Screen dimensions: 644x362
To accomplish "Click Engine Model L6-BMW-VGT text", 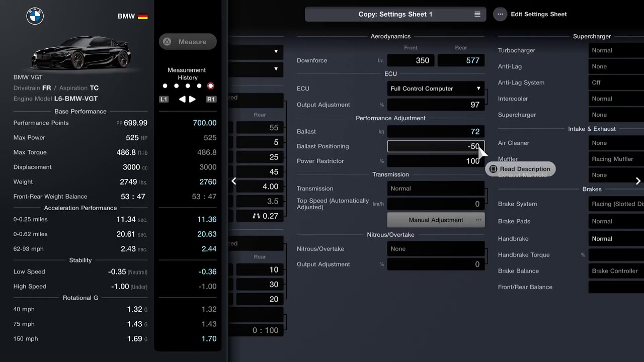I will (76, 99).
